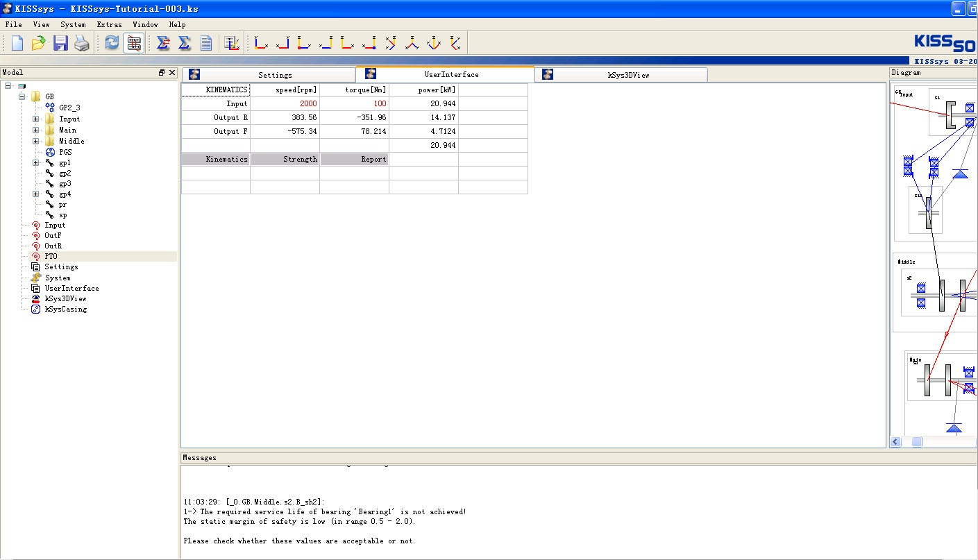978x560 pixels.
Task: Click the table with axes toolbar icon
Action: pyautogui.click(x=232, y=43)
